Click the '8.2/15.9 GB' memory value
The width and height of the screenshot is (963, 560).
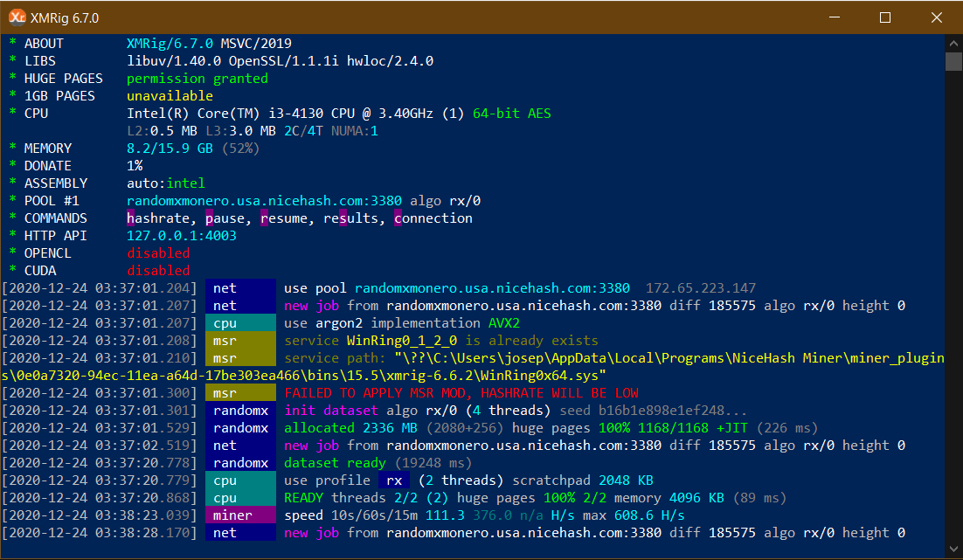[x=170, y=149]
